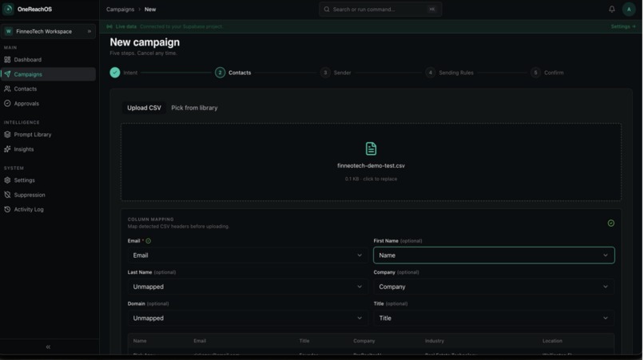Open the Title mapping dropdown
Image resolution: width=644 pixels, height=360 pixels.
point(494,318)
